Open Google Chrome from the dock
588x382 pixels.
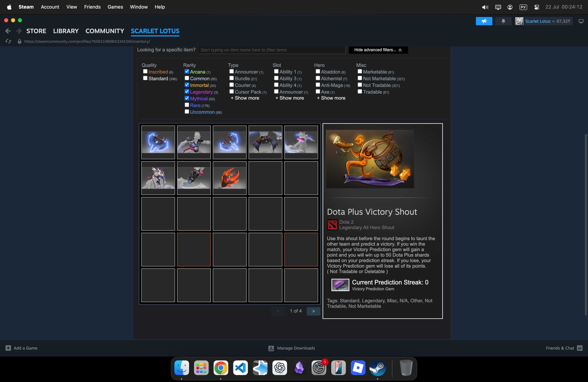[x=221, y=368]
